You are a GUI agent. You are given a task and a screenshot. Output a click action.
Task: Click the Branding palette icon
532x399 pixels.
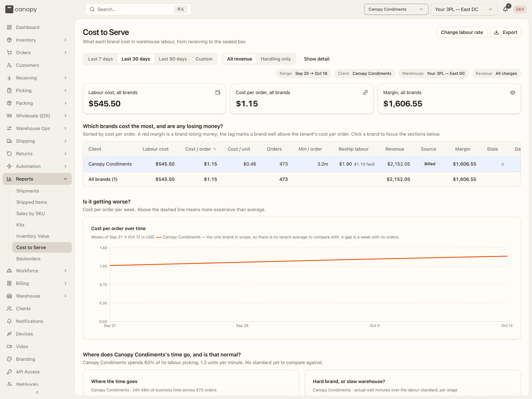(9, 359)
